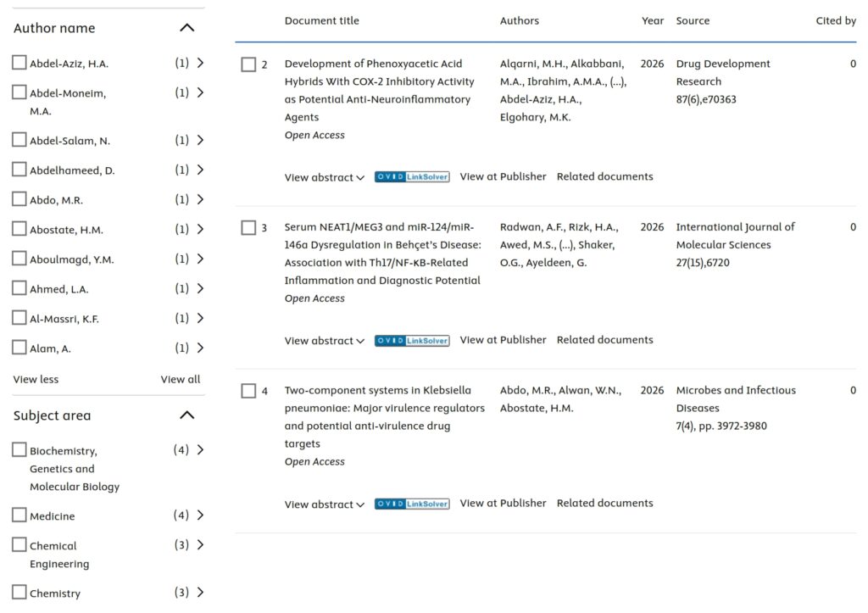Viewport: 868px width, 613px height.
Task: Expand View abstract for document 2
Action: [x=325, y=177]
